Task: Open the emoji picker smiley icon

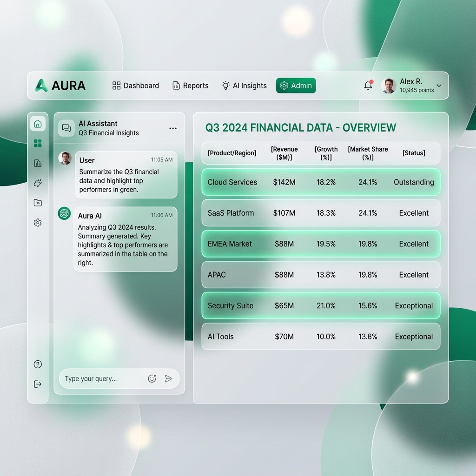Action: click(x=152, y=378)
